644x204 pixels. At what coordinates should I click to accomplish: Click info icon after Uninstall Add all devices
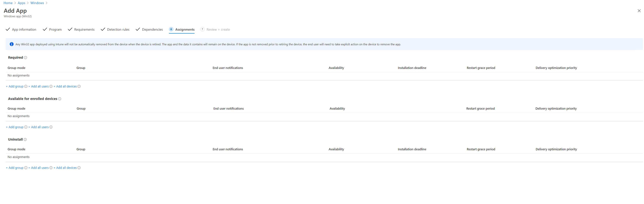(79, 168)
